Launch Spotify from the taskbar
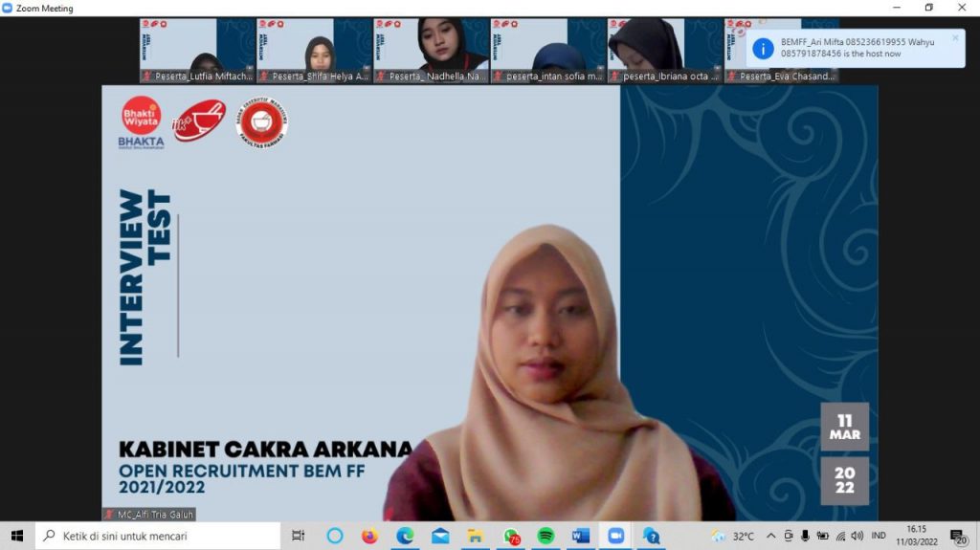The height and width of the screenshot is (550, 980). [546, 536]
